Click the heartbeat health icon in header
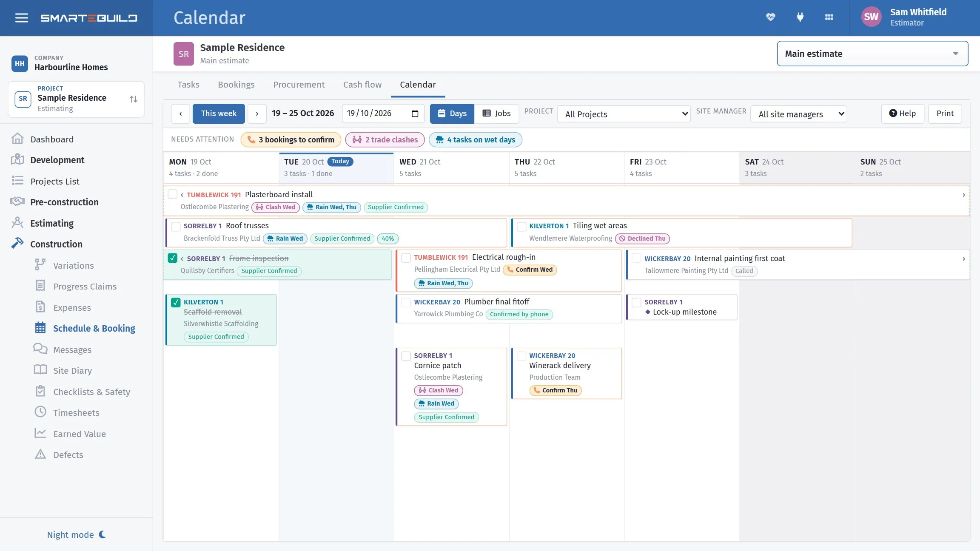Screen dimensions: 980x551 (x=770, y=17)
